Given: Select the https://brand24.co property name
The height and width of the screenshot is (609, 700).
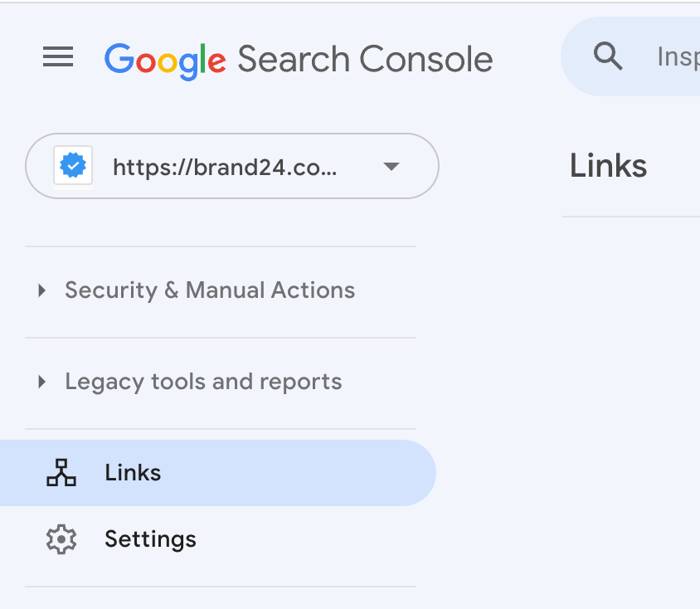Looking at the screenshot, I should tap(226, 166).
